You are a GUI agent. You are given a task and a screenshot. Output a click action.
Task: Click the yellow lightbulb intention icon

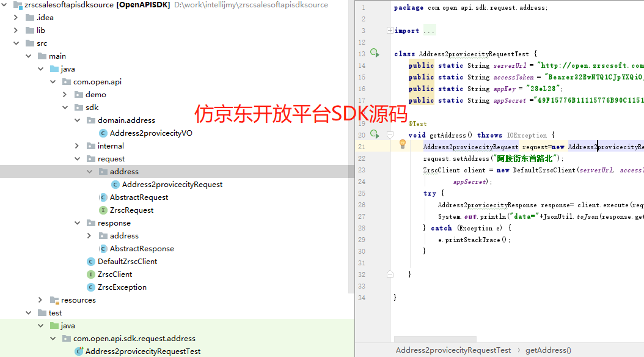[x=403, y=144]
